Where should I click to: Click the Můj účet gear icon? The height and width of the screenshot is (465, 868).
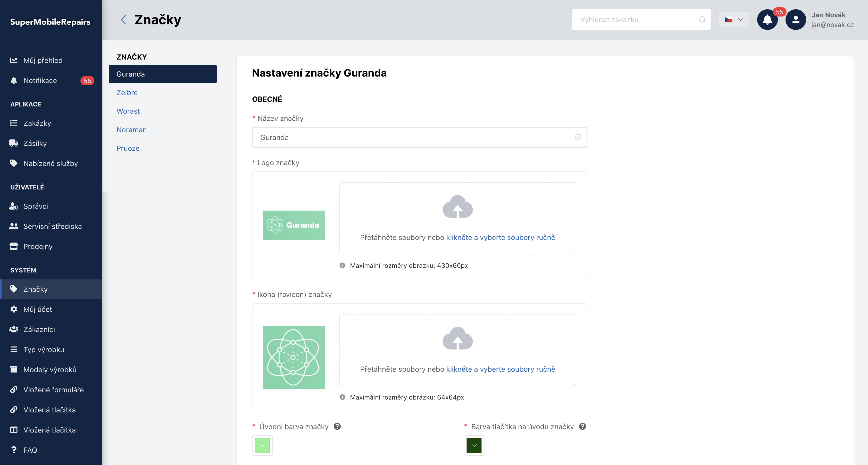pos(13,309)
